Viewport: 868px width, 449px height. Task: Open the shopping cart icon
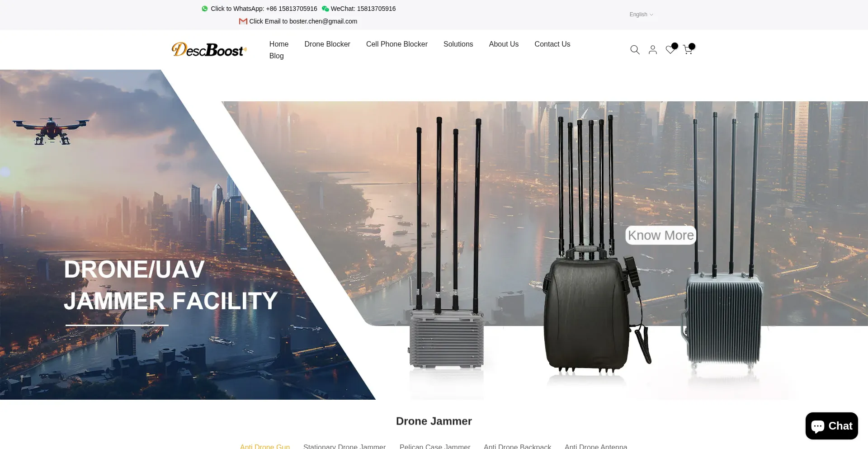click(688, 50)
